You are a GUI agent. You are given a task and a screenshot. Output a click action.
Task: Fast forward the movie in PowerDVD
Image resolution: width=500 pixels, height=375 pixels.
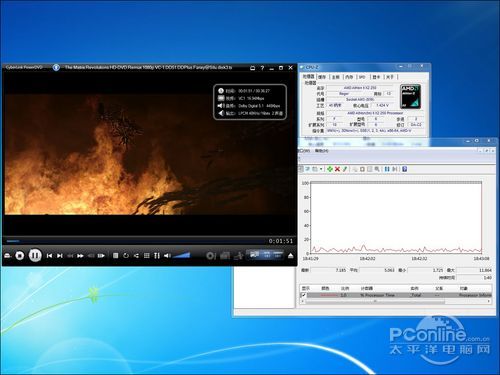pos(80,256)
